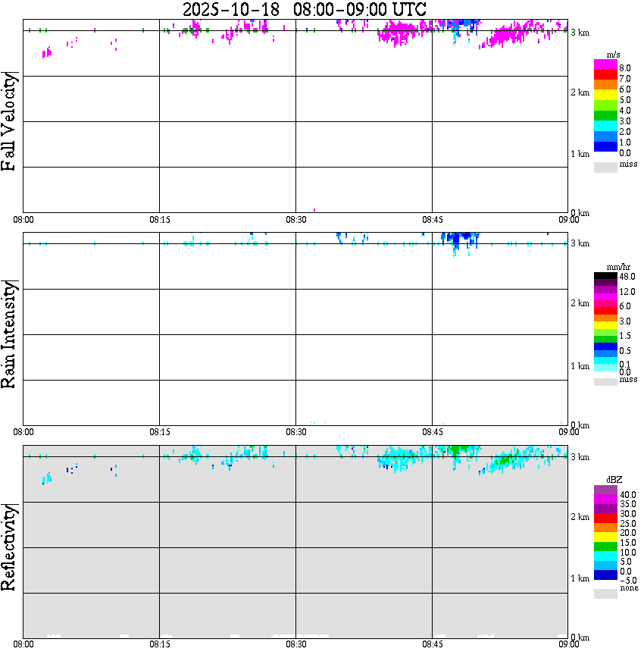The height and width of the screenshot is (658, 644).
Task: Click '08:00' under the Rain Intensity plot
Action: point(23,432)
